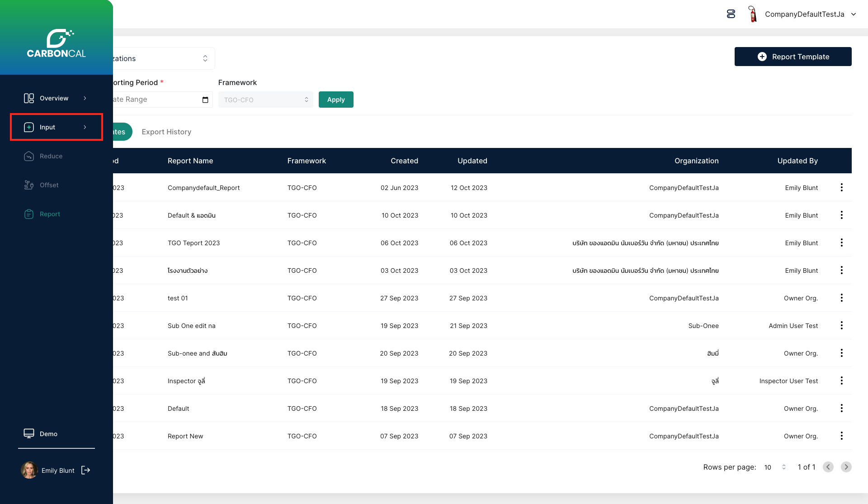Click the CarbonCal logo
Image resolution: width=868 pixels, height=504 pixels.
56,44
